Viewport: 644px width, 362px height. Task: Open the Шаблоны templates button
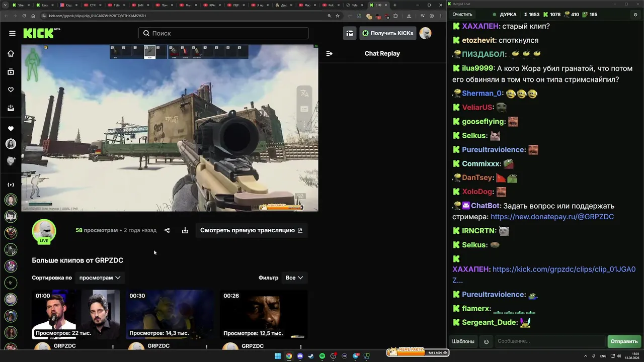(x=463, y=341)
